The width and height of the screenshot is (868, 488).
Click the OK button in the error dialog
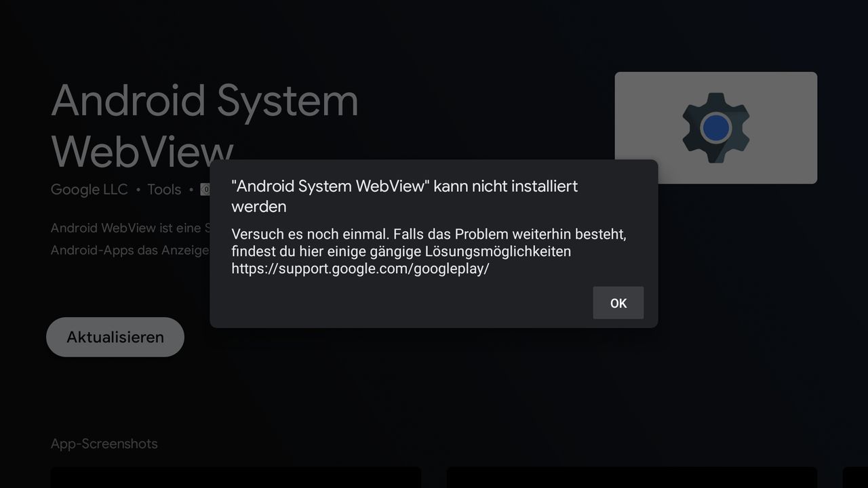click(x=618, y=303)
